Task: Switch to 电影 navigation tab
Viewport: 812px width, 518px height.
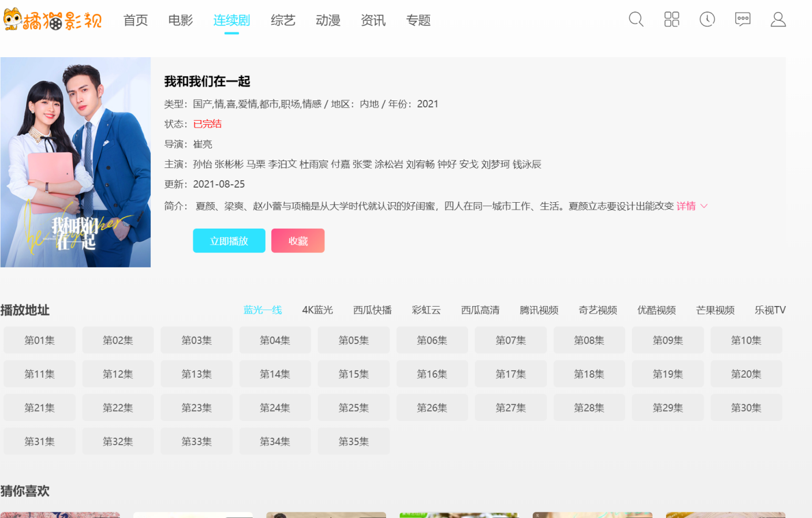Action: (x=181, y=20)
